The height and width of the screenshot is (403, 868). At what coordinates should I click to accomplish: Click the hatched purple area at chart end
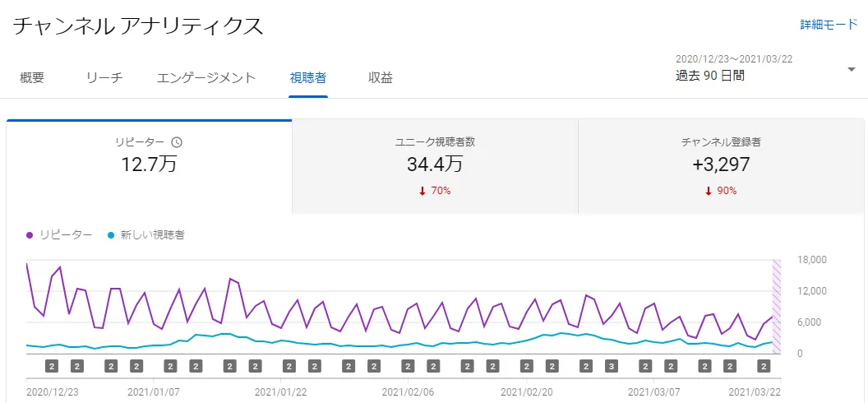776,306
